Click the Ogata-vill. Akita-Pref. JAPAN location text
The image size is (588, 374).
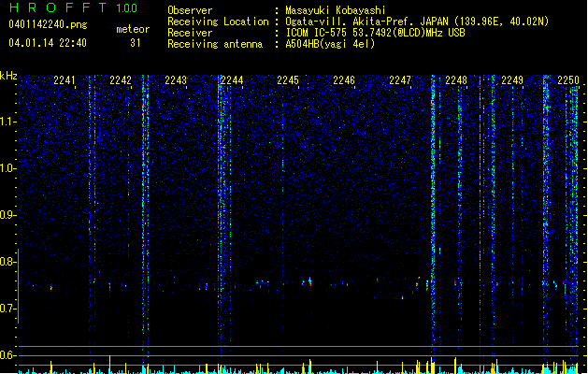(417, 22)
